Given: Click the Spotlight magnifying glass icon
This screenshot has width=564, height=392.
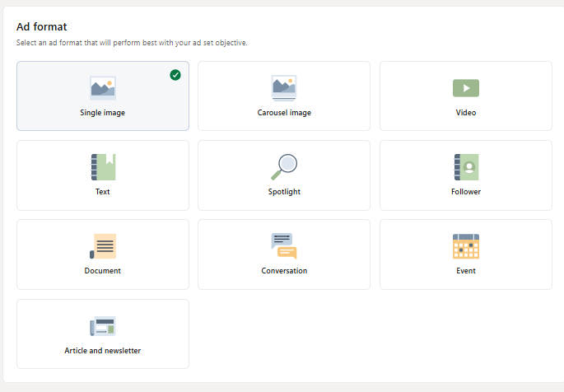Looking at the screenshot, I should pos(284,167).
